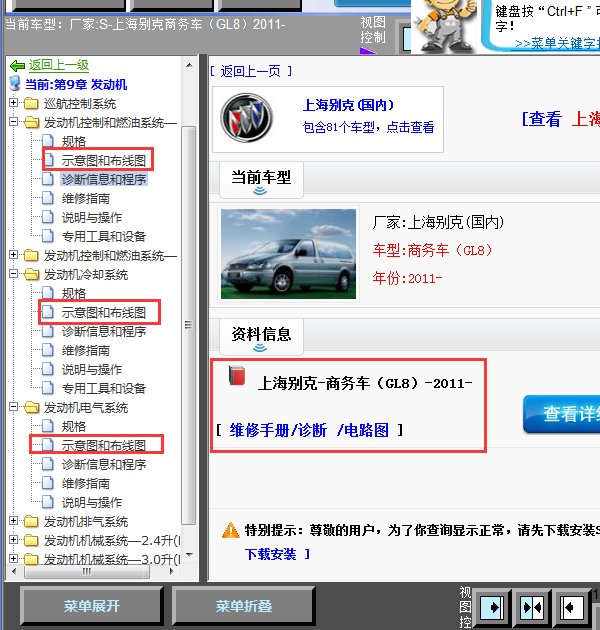Collapse the 发动机电气系统 node
Viewport: 600px width, 630px height.
click(x=13, y=407)
